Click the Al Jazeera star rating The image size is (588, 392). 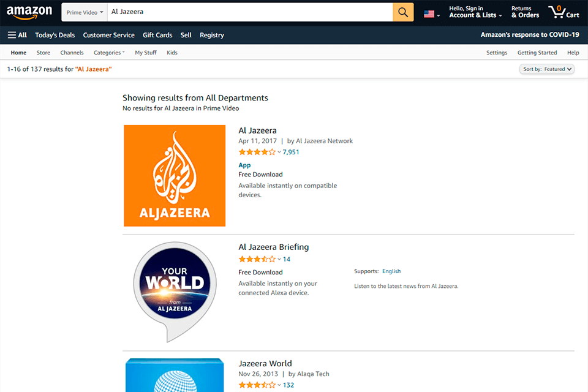point(257,152)
